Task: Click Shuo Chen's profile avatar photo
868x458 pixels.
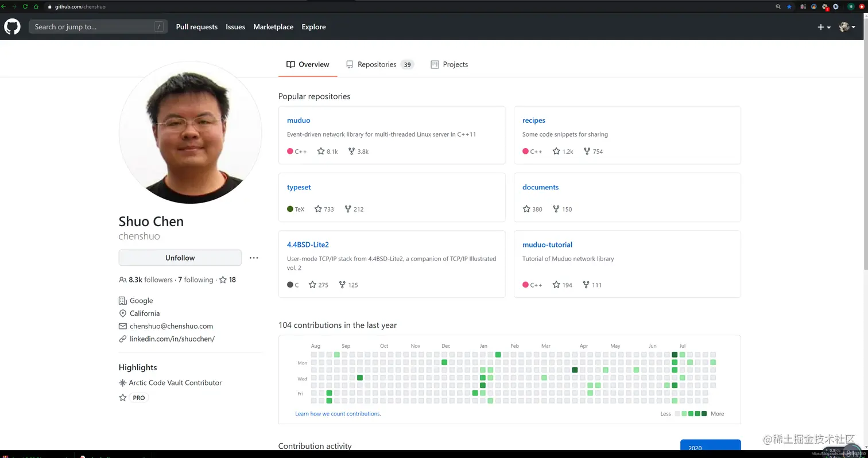Action: pyautogui.click(x=191, y=133)
